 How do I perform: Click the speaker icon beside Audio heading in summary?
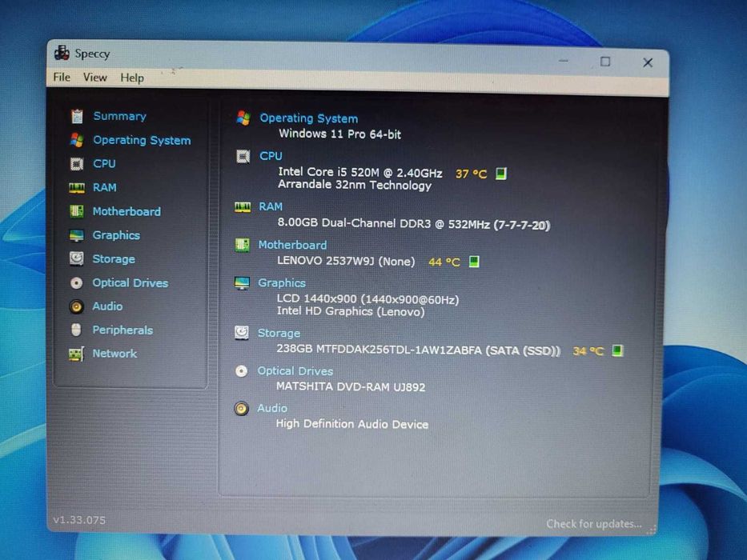point(242,408)
